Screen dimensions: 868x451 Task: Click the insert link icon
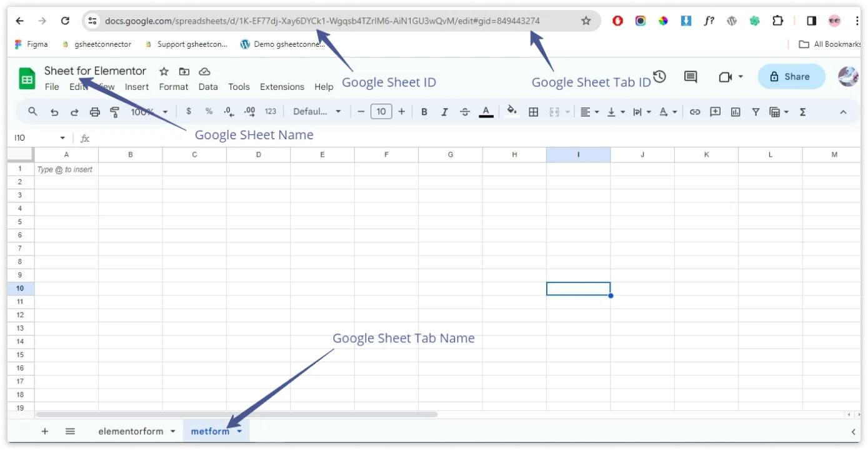tap(695, 112)
